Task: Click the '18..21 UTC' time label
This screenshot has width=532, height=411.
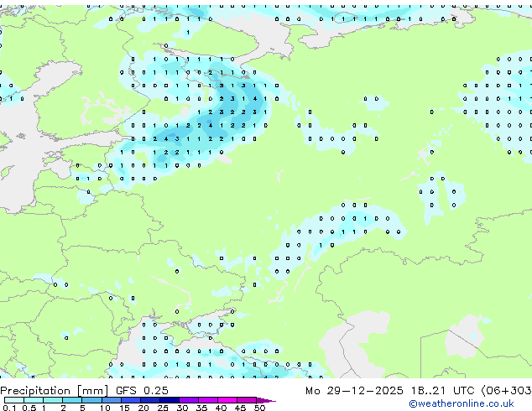Action: (x=442, y=391)
